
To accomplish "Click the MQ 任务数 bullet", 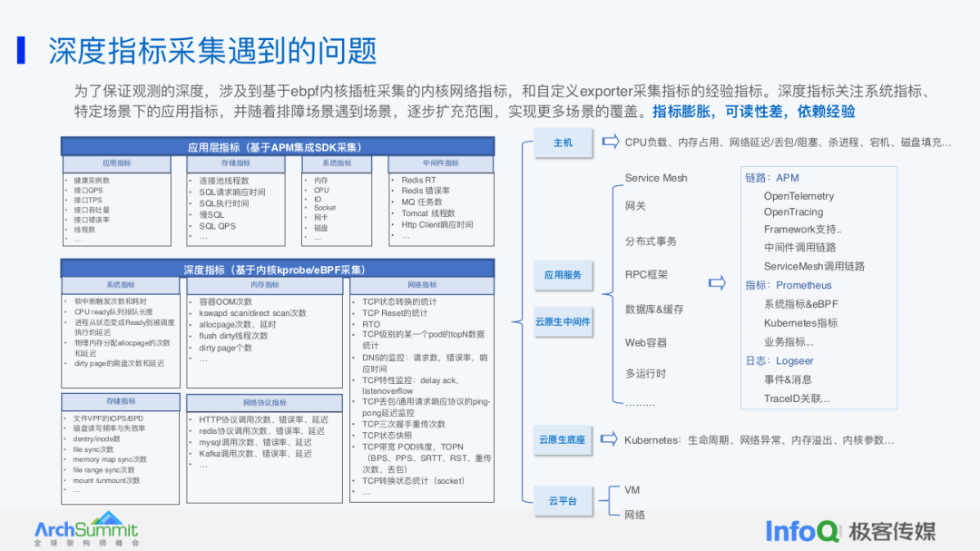I will click(422, 202).
